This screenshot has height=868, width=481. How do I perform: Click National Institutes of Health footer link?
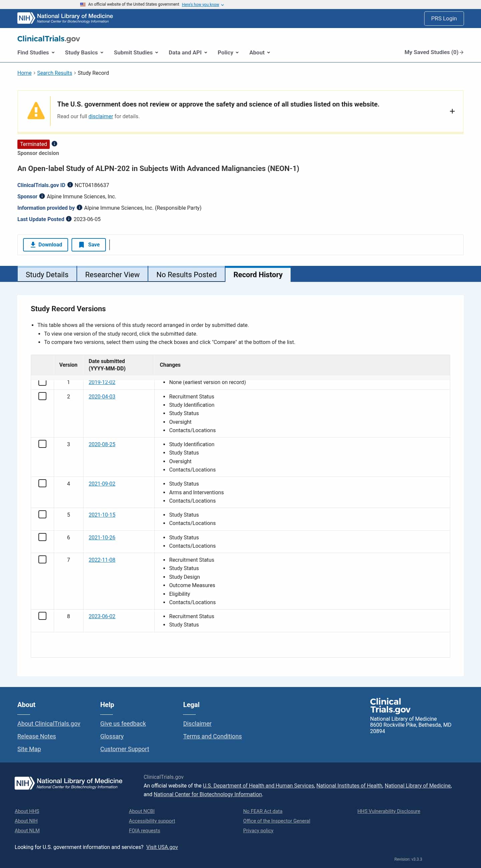(349, 786)
